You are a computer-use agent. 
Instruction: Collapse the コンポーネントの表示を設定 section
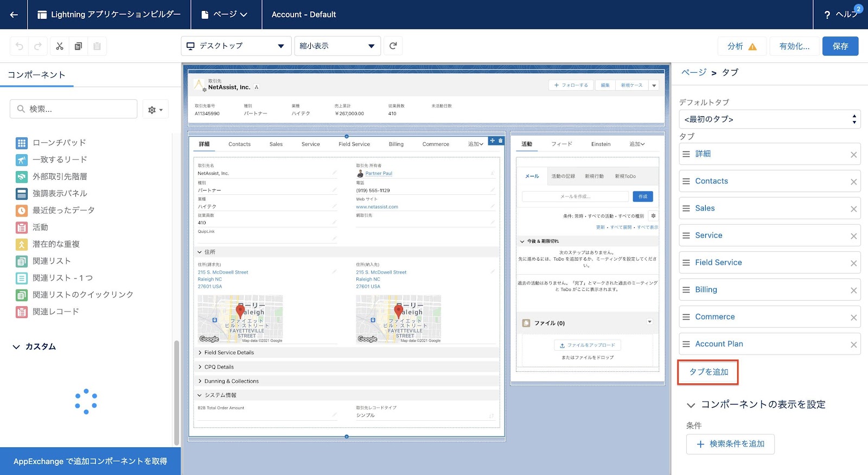point(756,404)
